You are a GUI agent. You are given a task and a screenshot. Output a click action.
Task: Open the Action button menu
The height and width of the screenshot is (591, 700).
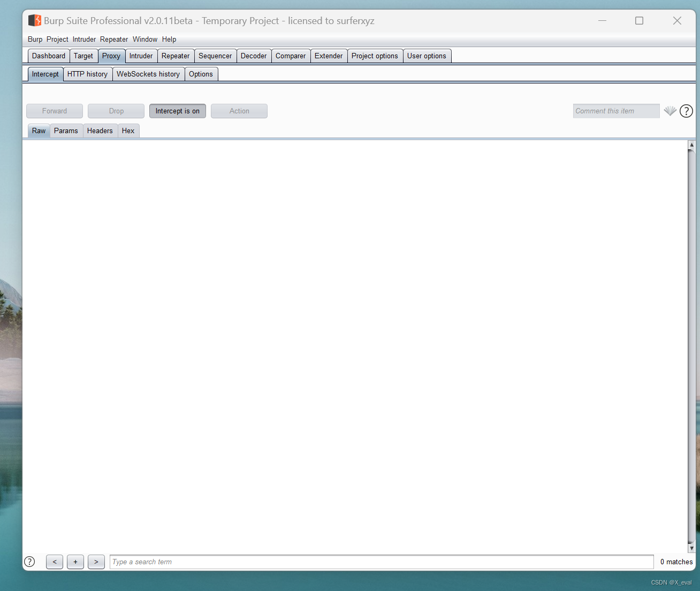pyautogui.click(x=239, y=111)
